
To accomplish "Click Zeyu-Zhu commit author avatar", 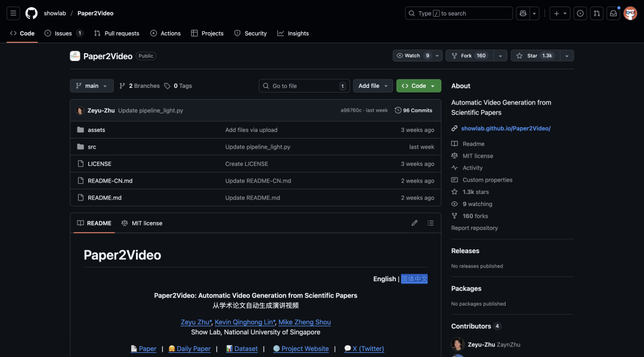I will (80, 110).
